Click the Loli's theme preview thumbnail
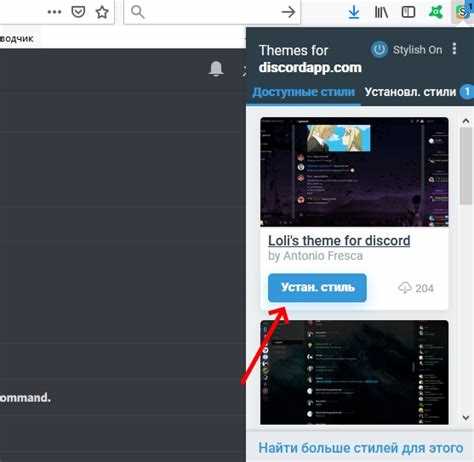This screenshot has height=462, width=474. 354,172
